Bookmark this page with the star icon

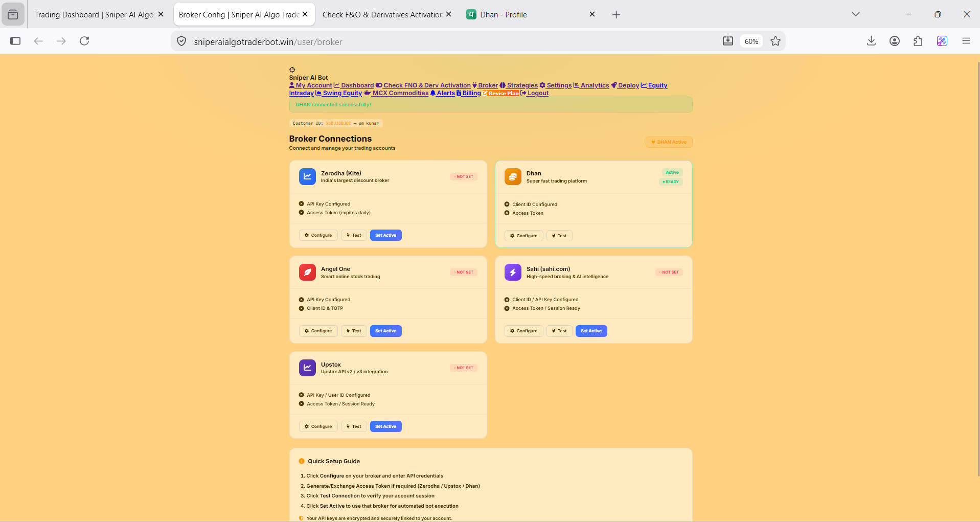(776, 41)
